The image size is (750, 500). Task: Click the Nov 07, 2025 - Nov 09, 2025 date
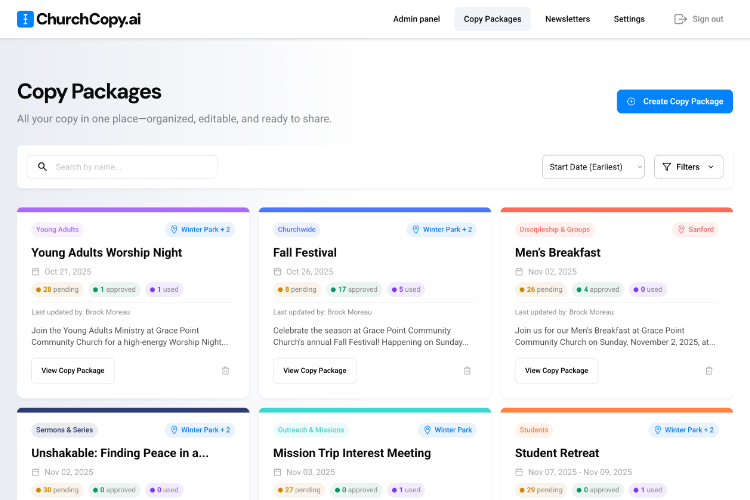pos(580,472)
